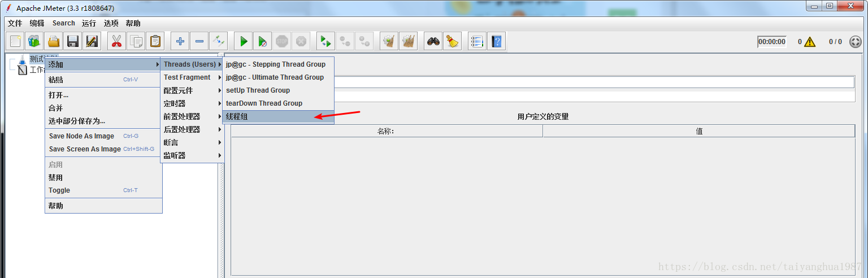Choose 合并 from the context menu
The image size is (868, 278).
pyautogui.click(x=103, y=108)
